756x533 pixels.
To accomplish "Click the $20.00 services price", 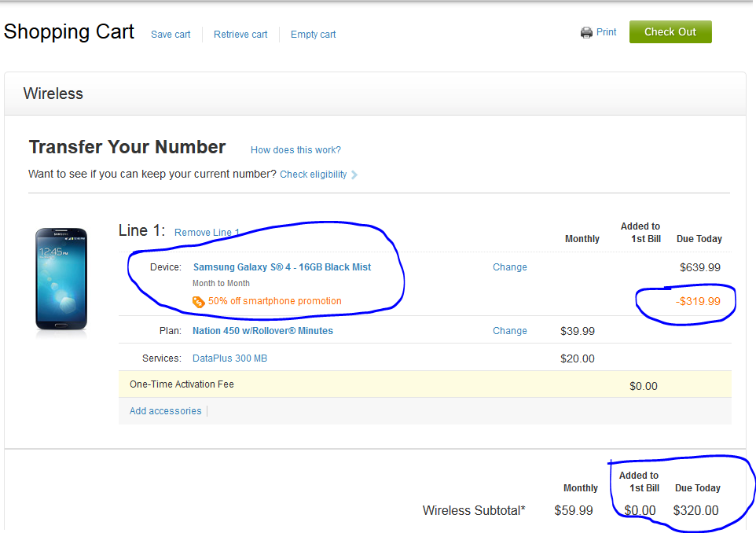I will (x=578, y=358).
